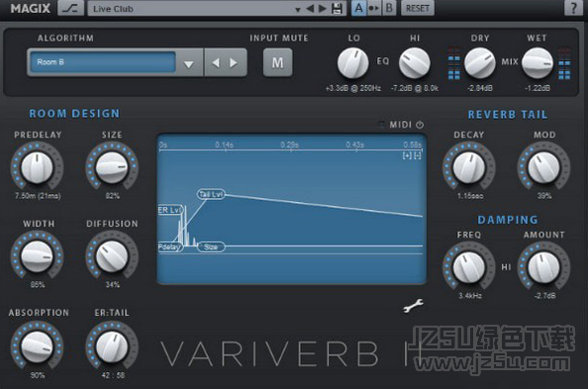Go to the next preset with the right arrow
This screenshot has width=588, height=389.
click(x=322, y=8)
